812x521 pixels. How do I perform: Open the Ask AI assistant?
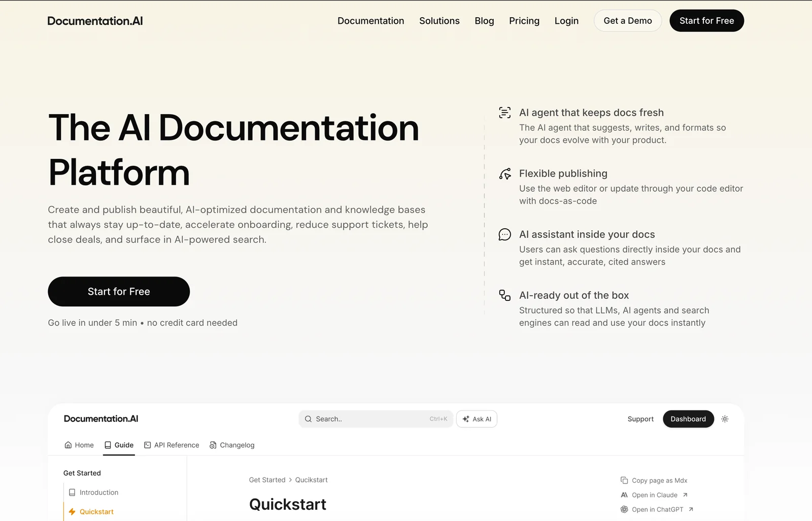pyautogui.click(x=476, y=419)
